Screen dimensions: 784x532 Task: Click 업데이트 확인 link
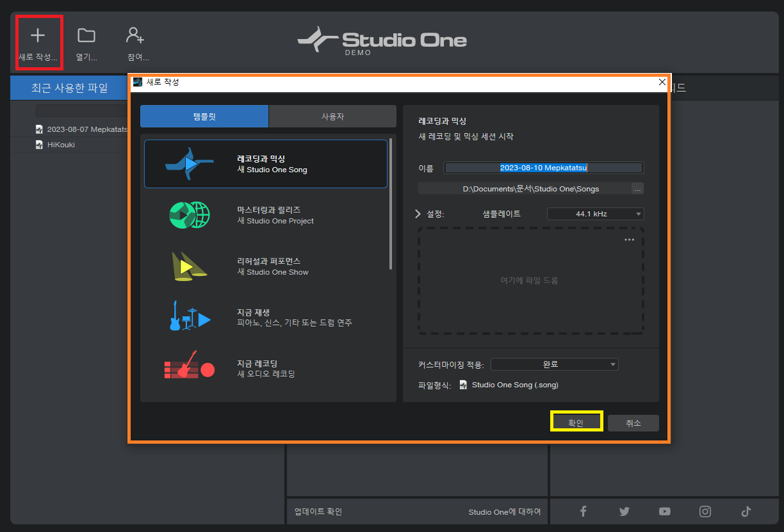coord(318,512)
